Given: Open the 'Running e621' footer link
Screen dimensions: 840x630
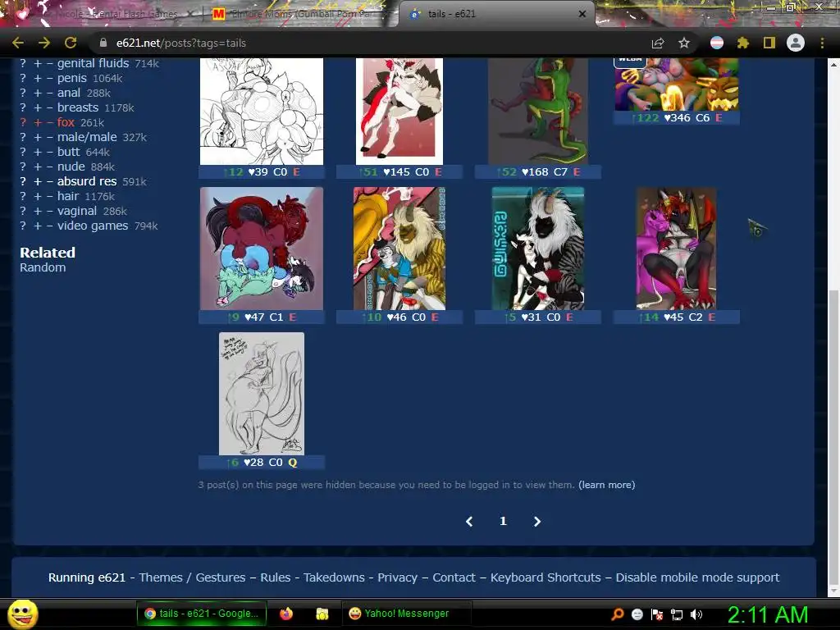Looking at the screenshot, I should click(87, 577).
